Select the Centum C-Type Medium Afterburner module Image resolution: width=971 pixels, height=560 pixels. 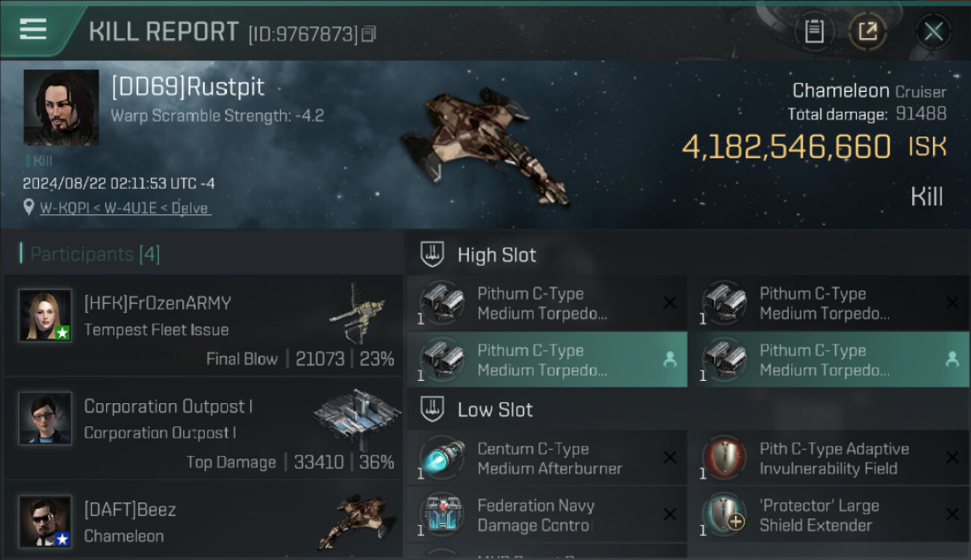point(546,458)
